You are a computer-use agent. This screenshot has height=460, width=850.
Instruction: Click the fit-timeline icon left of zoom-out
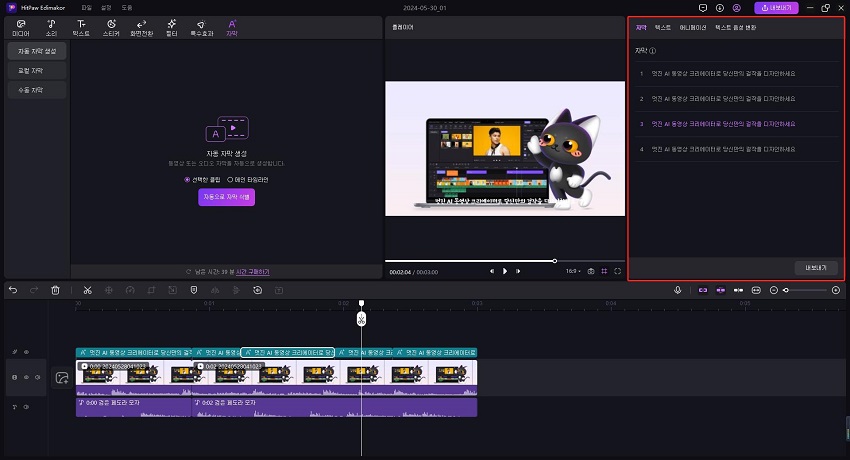coord(756,290)
